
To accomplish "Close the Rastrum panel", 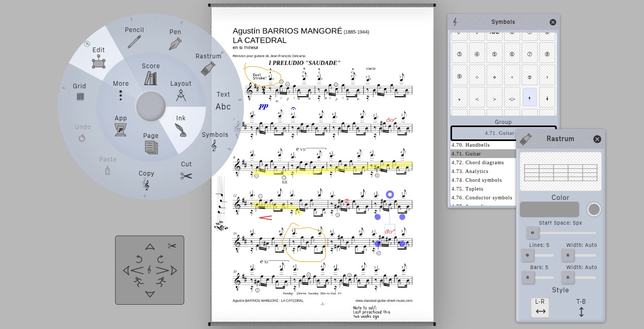I will point(597,139).
